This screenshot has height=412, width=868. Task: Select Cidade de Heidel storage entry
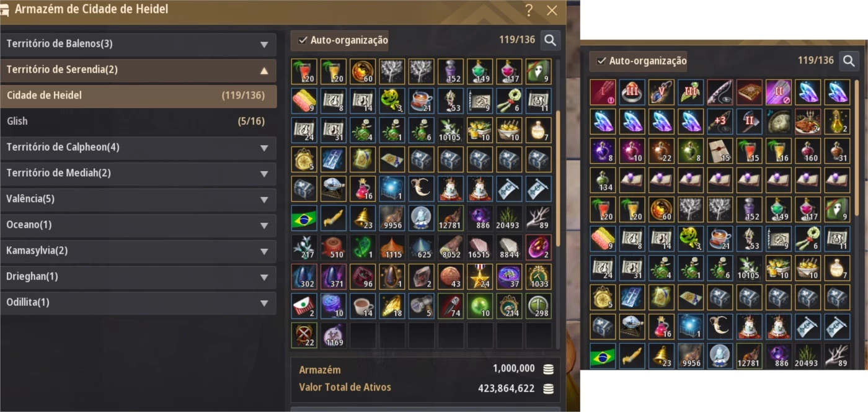[138, 96]
